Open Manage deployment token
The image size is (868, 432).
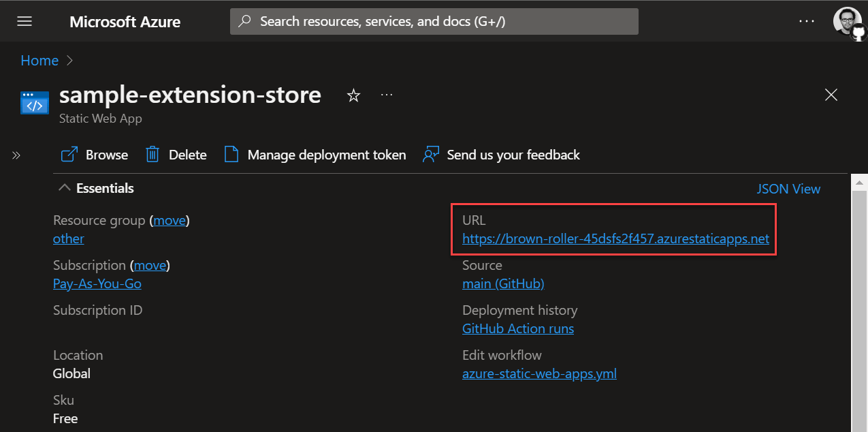click(315, 155)
